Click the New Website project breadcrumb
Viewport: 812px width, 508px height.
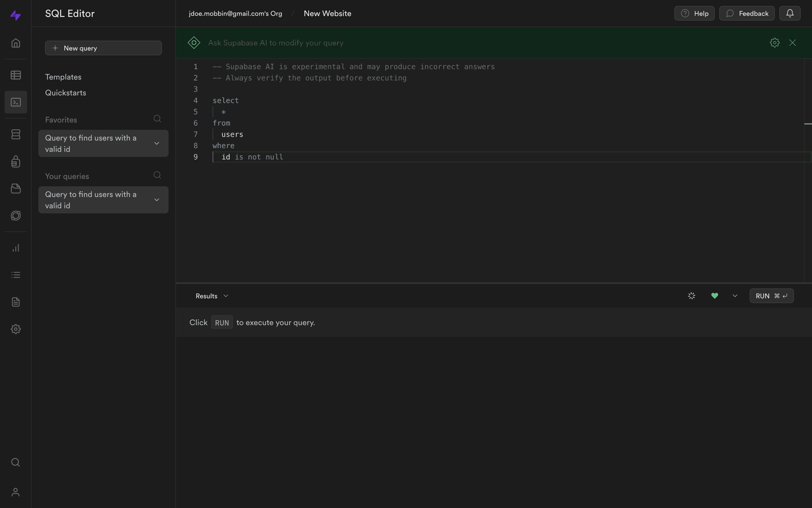click(327, 14)
